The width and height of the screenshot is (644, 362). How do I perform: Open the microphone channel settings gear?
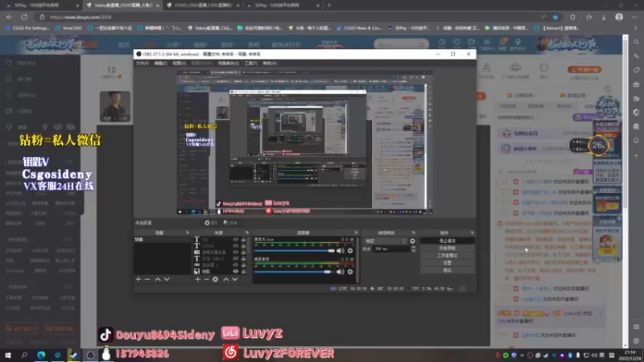pyautogui.click(x=350, y=250)
